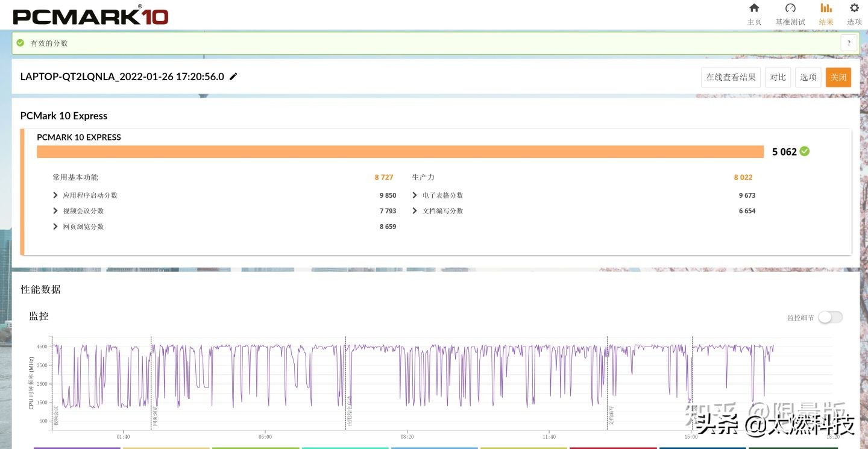Select the 结果 tab label
Viewport: 868px width, 449px height.
[x=826, y=22]
